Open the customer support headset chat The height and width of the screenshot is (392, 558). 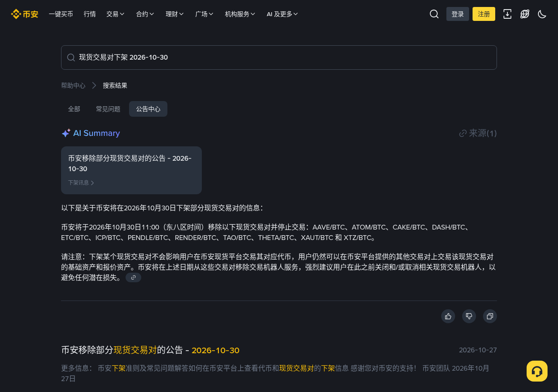click(537, 371)
